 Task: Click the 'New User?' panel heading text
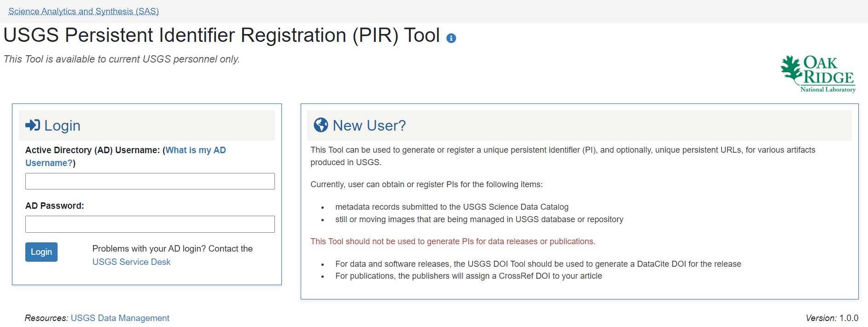[369, 126]
